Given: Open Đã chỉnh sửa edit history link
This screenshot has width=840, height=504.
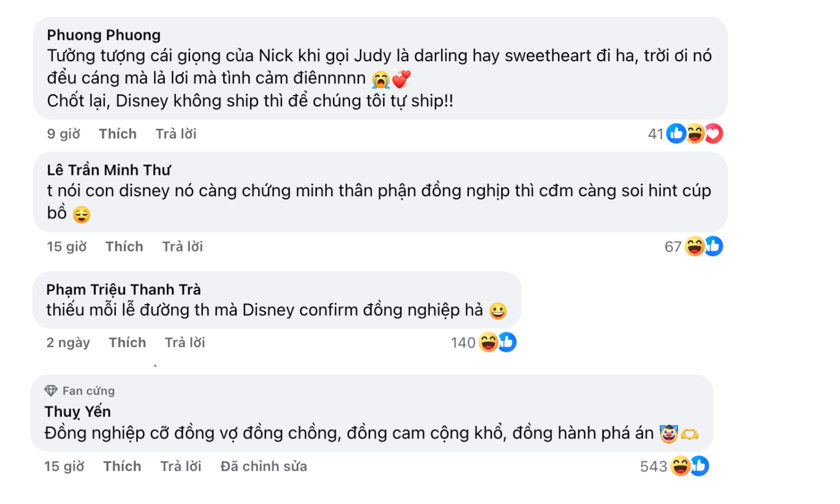Looking at the screenshot, I should tap(264, 467).
